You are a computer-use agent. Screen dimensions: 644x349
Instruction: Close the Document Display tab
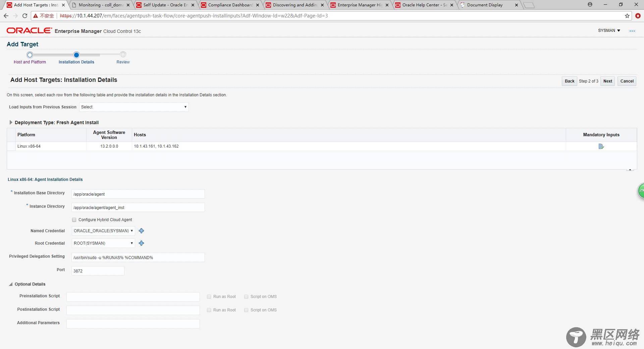(x=517, y=5)
